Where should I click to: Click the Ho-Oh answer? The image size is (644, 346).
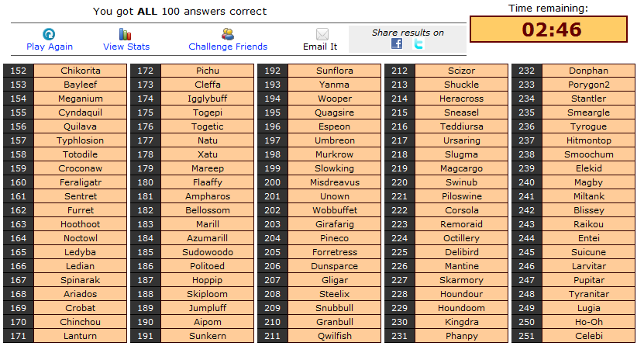588,322
